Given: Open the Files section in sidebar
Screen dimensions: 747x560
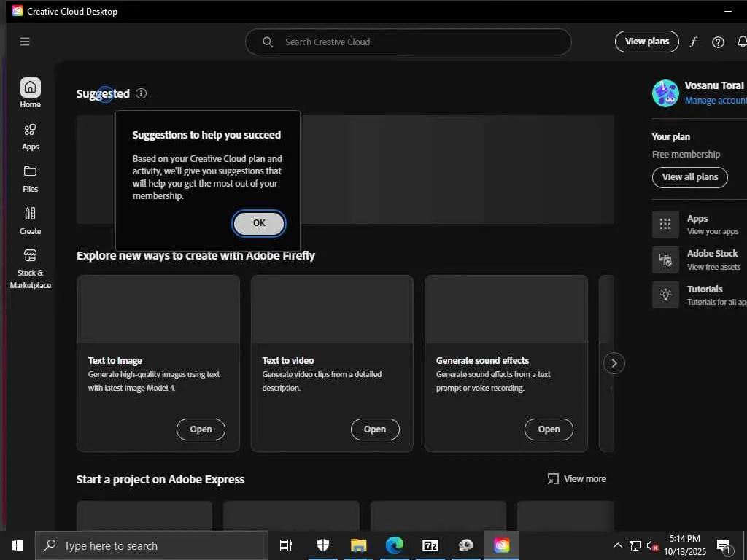Looking at the screenshot, I should [30, 179].
